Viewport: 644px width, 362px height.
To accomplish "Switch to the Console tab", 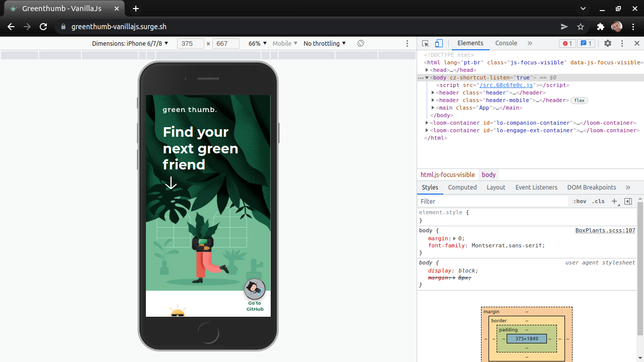I will click(x=506, y=43).
